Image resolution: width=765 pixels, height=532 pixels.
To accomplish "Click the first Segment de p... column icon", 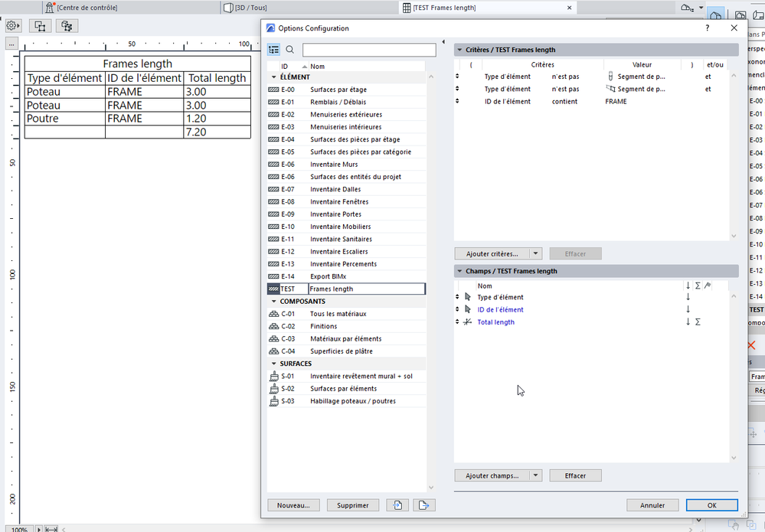I will click(x=610, y=77).
